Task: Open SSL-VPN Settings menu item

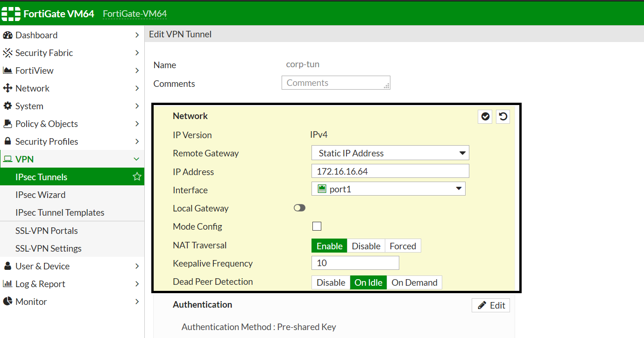Action: click(72, 248)
